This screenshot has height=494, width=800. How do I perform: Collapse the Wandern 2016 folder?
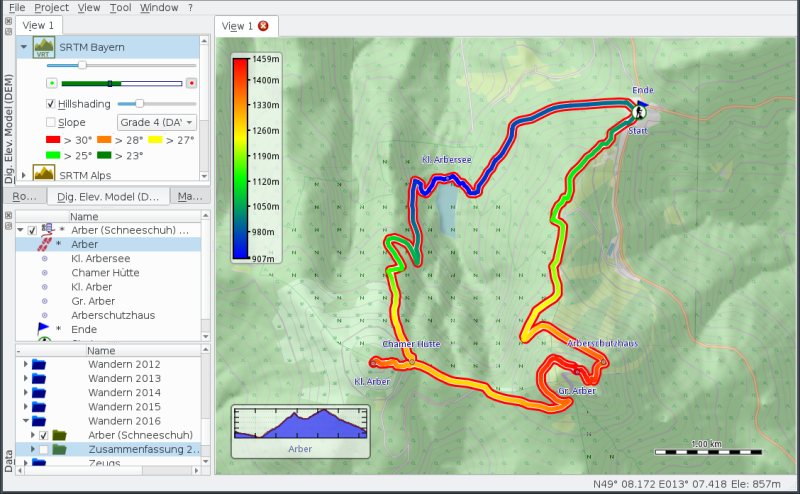click(x=26, y=421)
